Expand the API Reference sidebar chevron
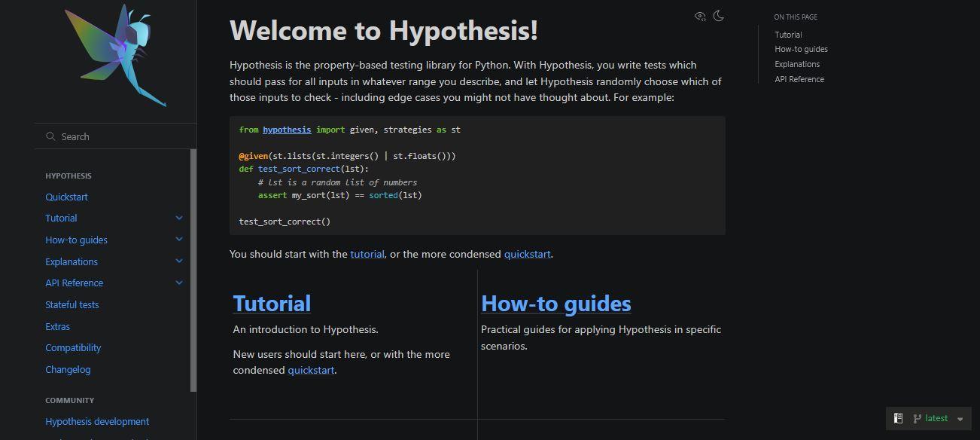The height and width of the screenshot is (440, 980). pos(179,283)
